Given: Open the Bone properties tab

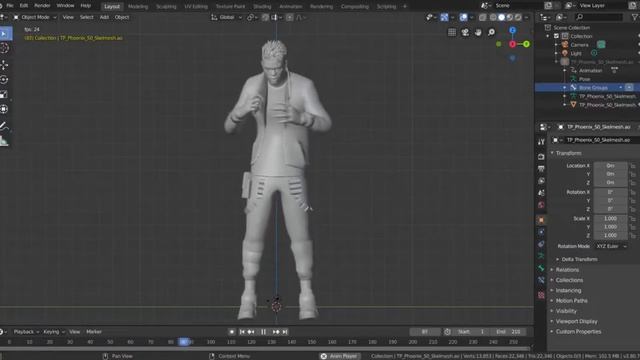Looking at the screenshot, I should [x=541, y=268].
